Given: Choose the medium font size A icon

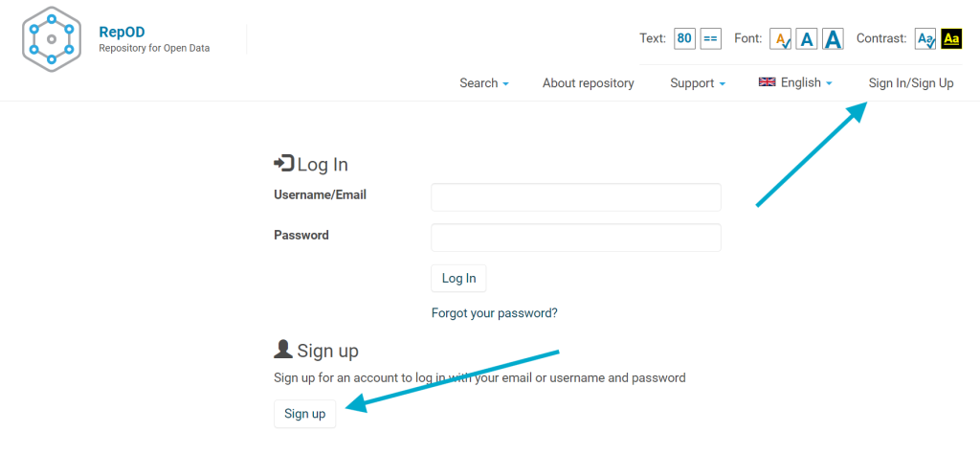Looking at the screenshot, I should 807,39.
